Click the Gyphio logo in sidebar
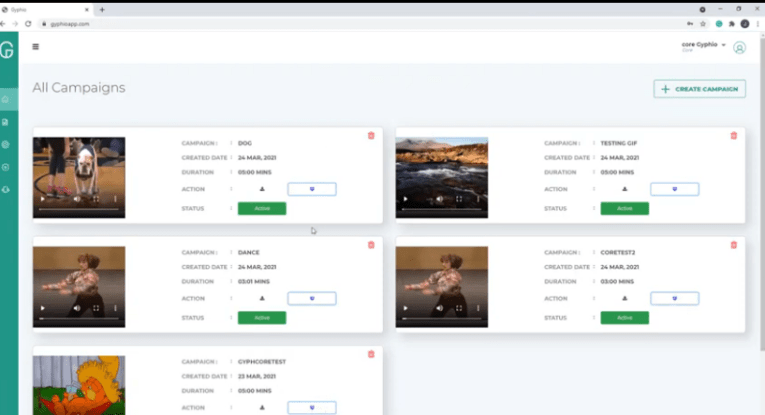The height and width of the screenshot is (415, 765). tap(7, 50)
